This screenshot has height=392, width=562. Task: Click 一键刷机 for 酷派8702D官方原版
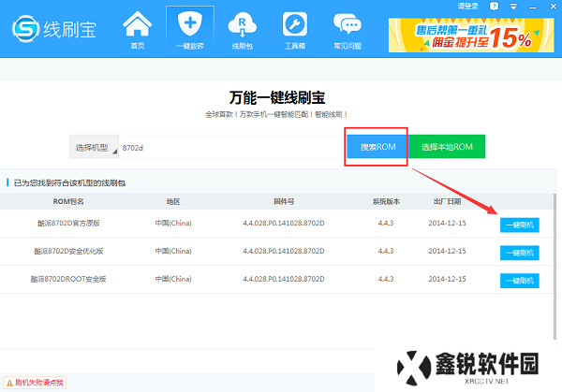(x=519, y=225)
